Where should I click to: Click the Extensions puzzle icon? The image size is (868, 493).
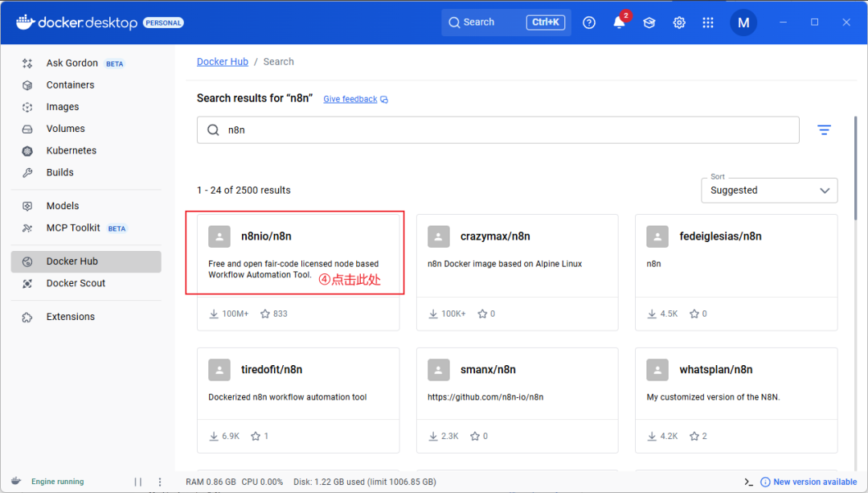tap(27, 318)
